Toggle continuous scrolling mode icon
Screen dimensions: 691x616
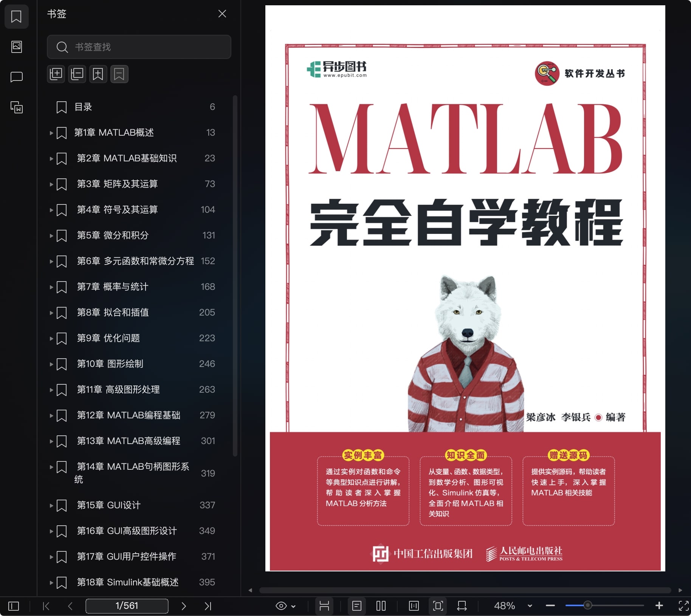(324, 606)
